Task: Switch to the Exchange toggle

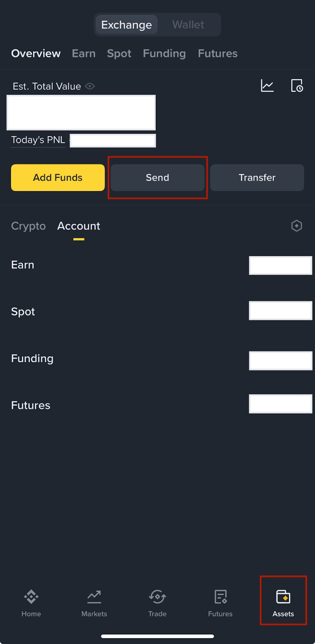Action: 126,25
